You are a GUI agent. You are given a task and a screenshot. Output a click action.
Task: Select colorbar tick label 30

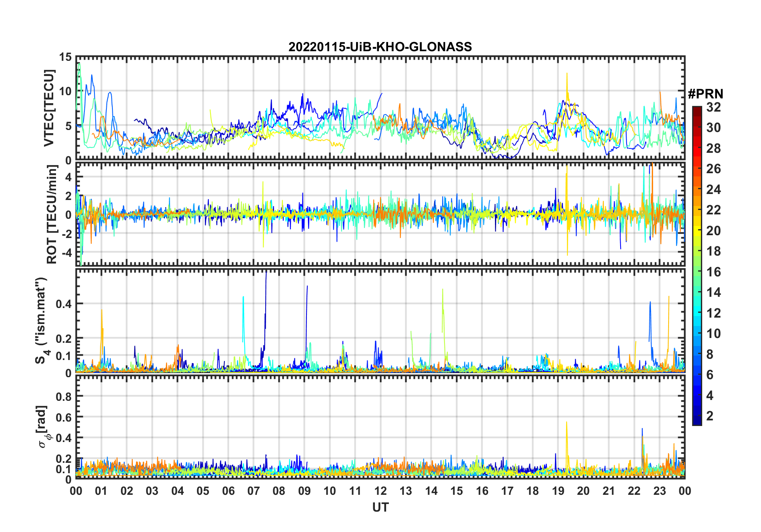(713, 128)
